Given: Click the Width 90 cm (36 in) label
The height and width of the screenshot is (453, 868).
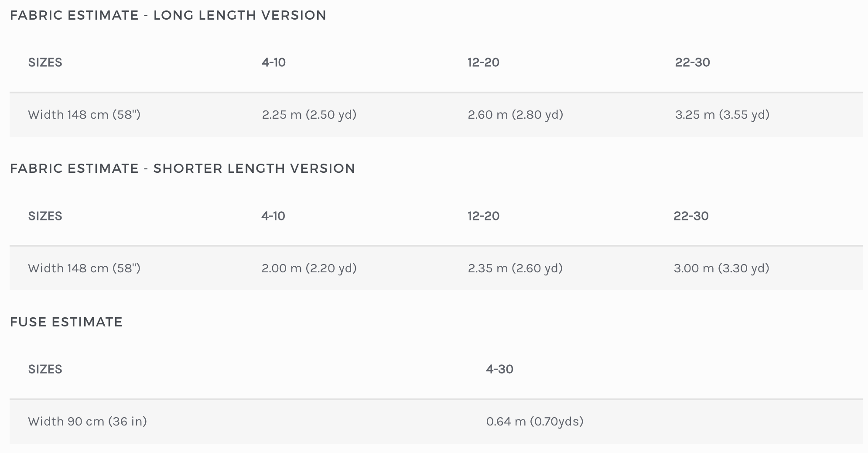Looking at the screenshot, I should (87, 422).
